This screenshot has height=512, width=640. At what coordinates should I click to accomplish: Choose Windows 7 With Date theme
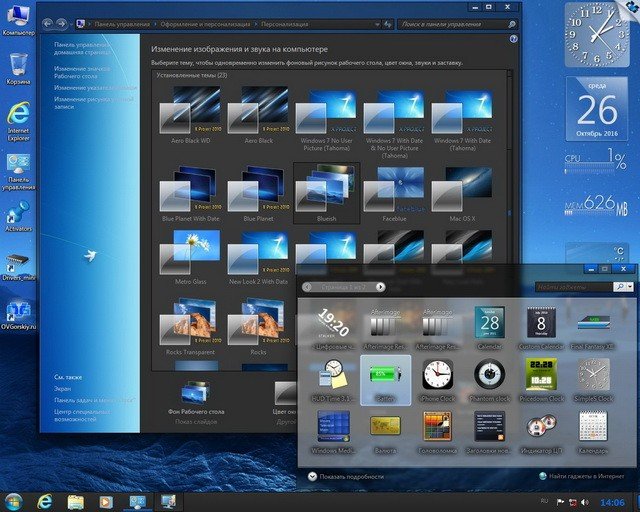tap(462, 118)
